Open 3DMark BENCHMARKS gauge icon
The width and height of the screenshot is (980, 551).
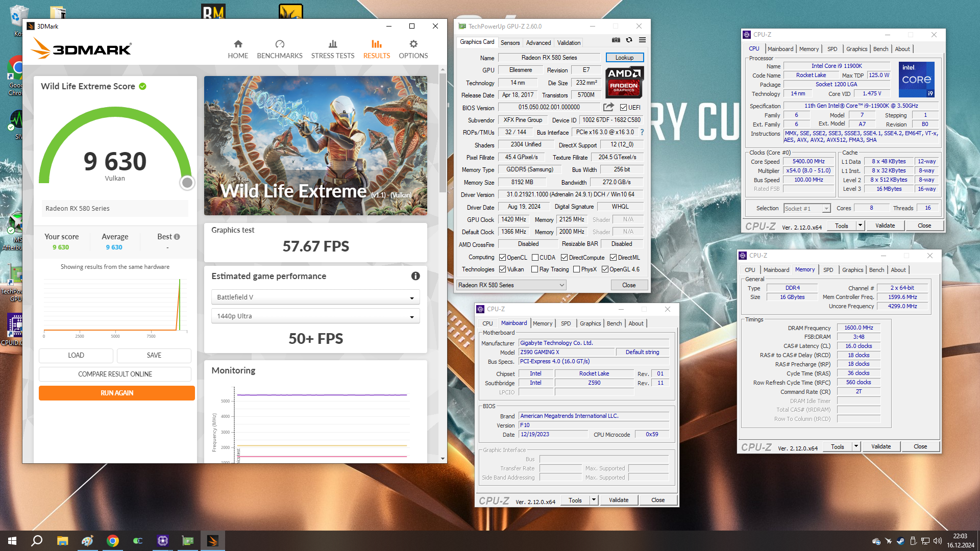pos(280,44)
